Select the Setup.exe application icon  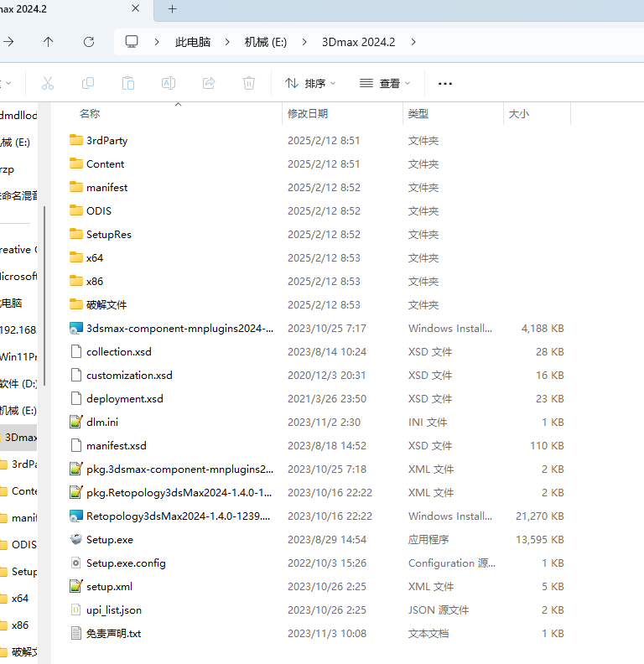pos(75,539)
